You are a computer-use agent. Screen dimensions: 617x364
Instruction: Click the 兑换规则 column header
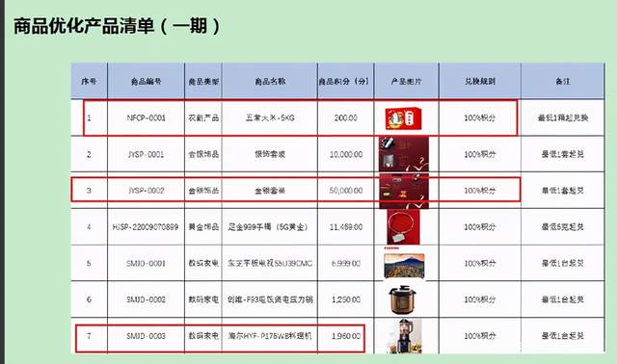pos(480,81)
